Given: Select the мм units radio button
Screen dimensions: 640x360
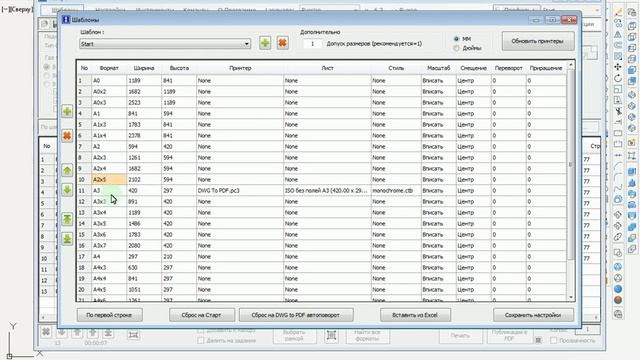Looking at the screenshot, I should click(456, 39).
